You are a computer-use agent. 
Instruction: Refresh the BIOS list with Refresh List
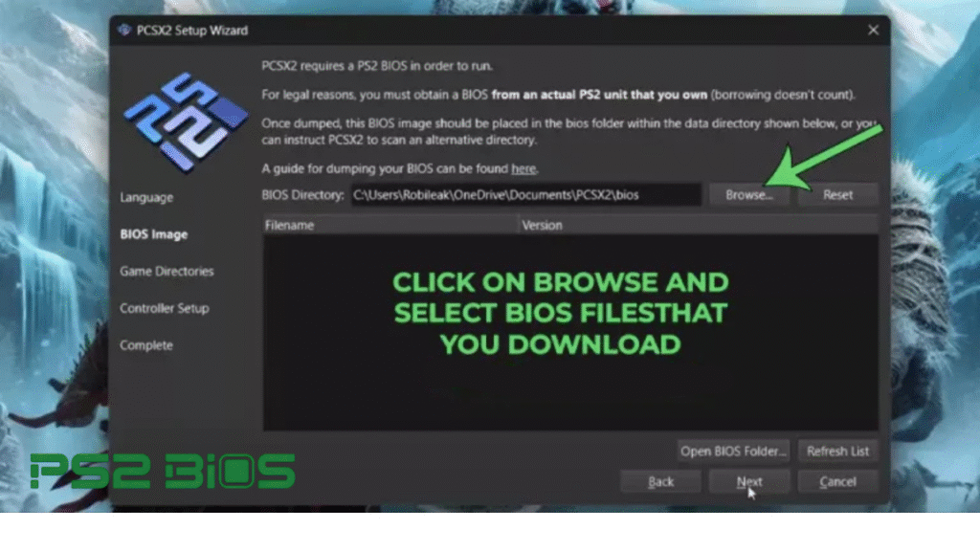(837, 451)
